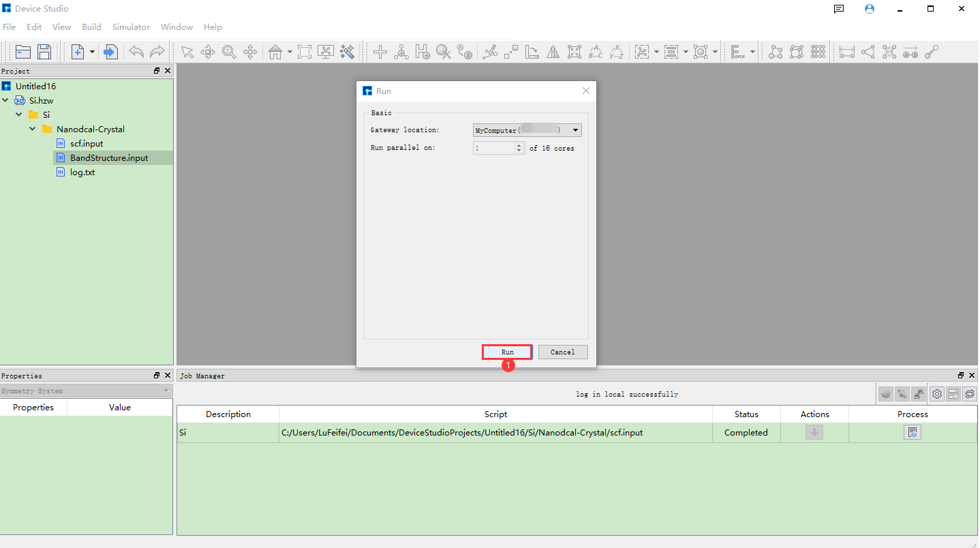Close the Run dialog
The height and width of the screenshot is (548, 980).
[585, 91]
